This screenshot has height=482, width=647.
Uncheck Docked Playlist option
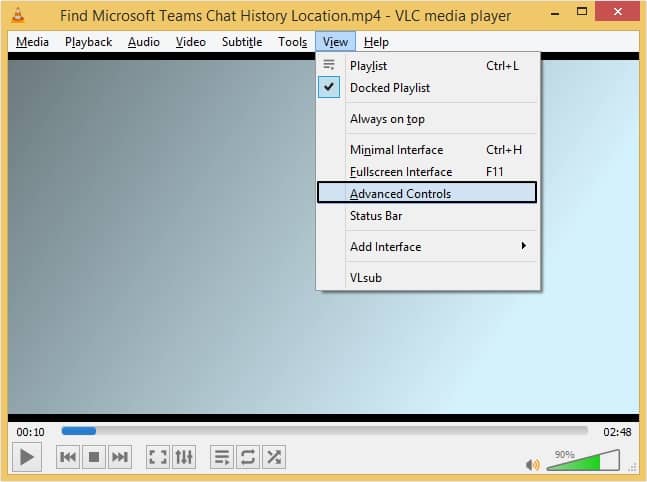[389, 88]
